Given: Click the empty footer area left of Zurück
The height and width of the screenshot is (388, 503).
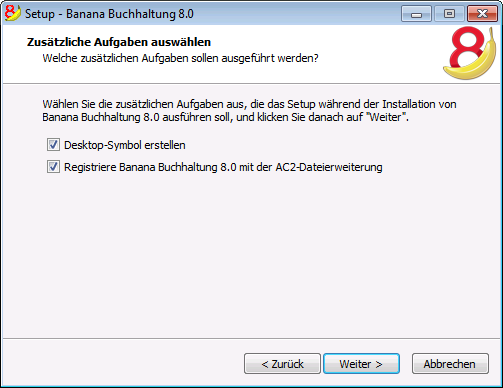Looking at the screenshot, I should tap(123, 363).
